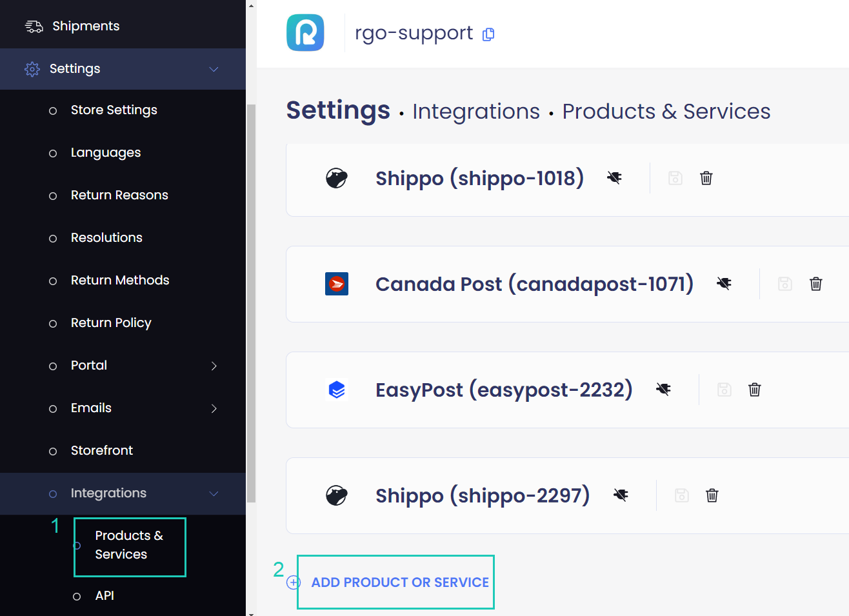Copy the rgo-support store name
This screenshot has width=849, height=616.
tap(488, 34)
